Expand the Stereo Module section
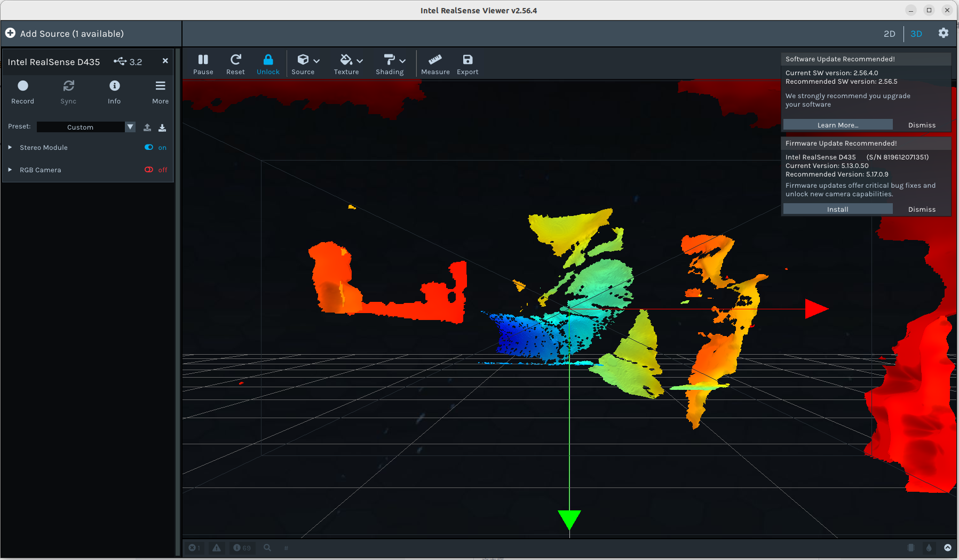Image resolution: width=959 pixels, height=560 pixels. (10, 147)
